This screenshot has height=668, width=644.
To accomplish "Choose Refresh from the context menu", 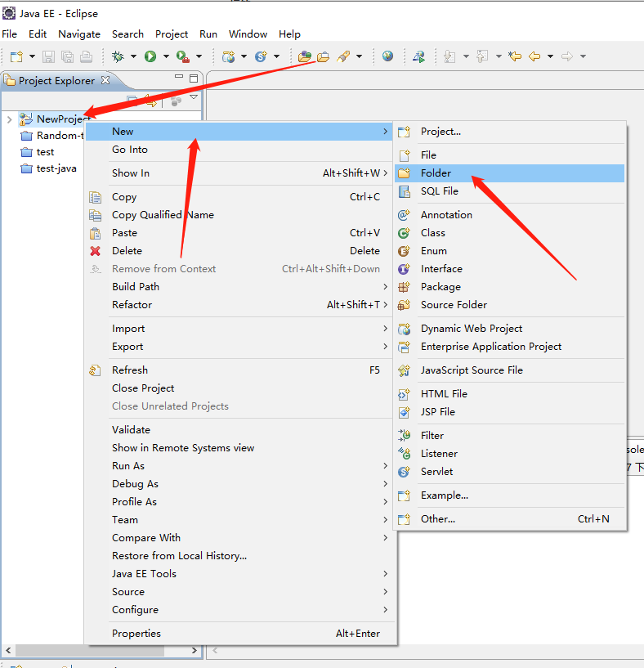I will [x=130, y=370].
